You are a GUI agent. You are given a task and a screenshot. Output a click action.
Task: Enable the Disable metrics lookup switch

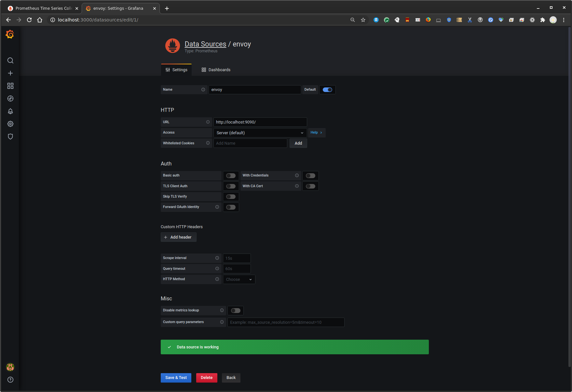[236, 311]
